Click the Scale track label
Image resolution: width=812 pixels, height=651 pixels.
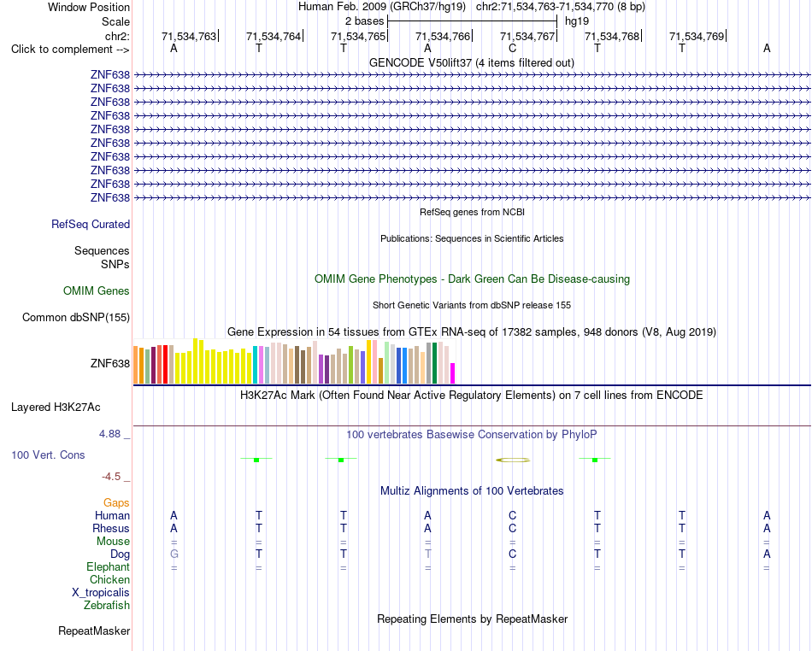(115, 21)
